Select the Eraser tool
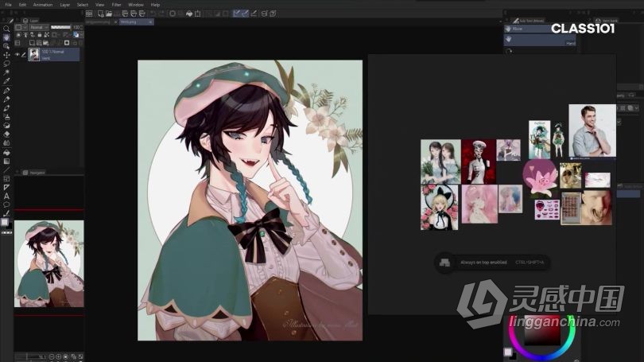 6,134
